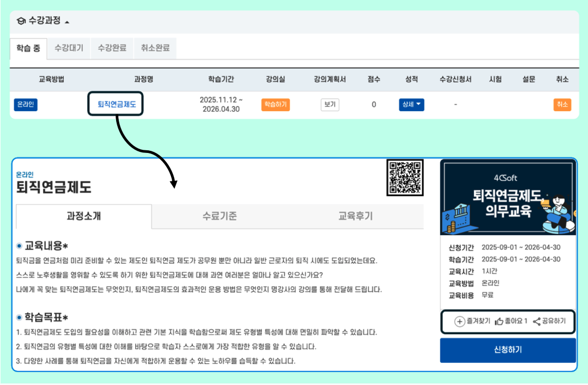Click the 신청하기 apply button

507,350
